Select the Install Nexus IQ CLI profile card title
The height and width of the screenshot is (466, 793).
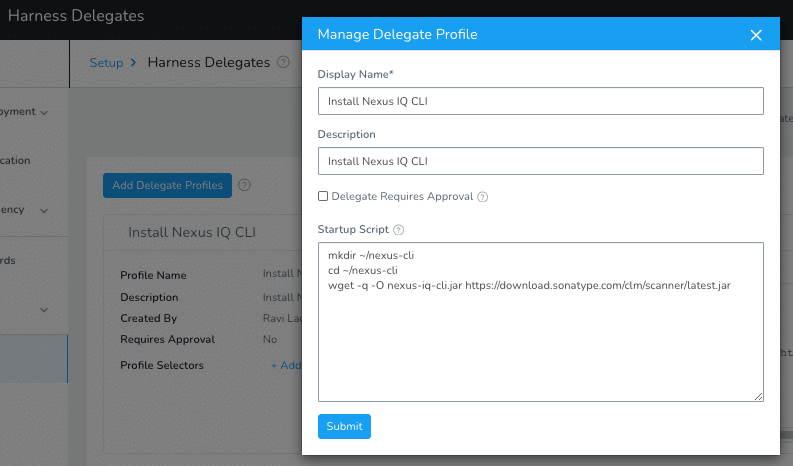tap(192, 232)
